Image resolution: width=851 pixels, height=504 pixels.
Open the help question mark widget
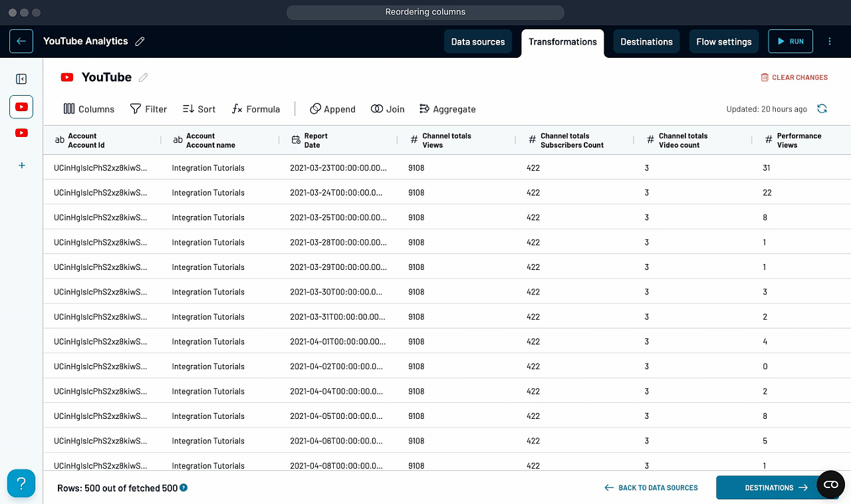pos(21,483)
